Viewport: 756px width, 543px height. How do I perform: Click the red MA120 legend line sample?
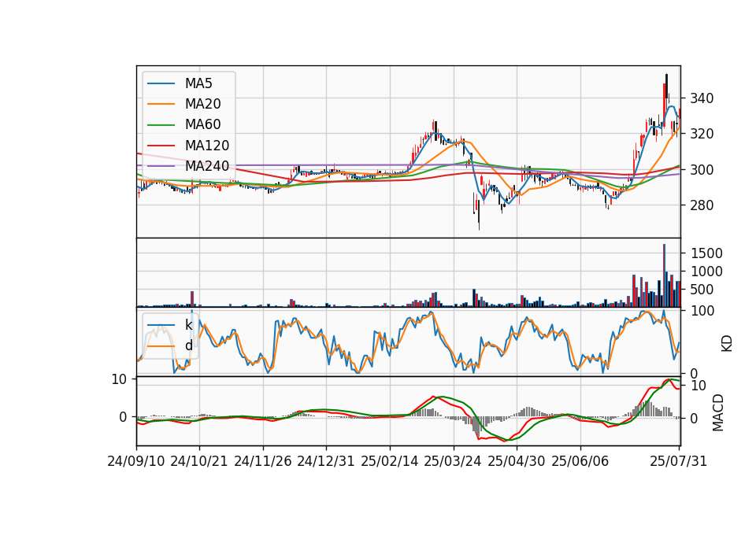pos(161,146)
